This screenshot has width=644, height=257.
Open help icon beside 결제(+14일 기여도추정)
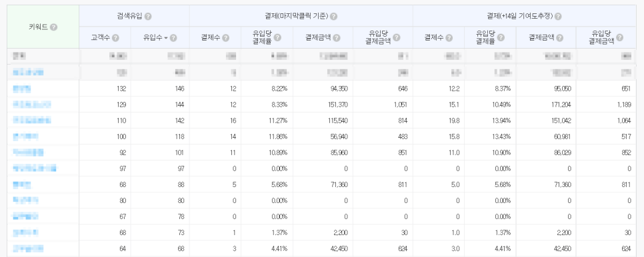point(558,17)
